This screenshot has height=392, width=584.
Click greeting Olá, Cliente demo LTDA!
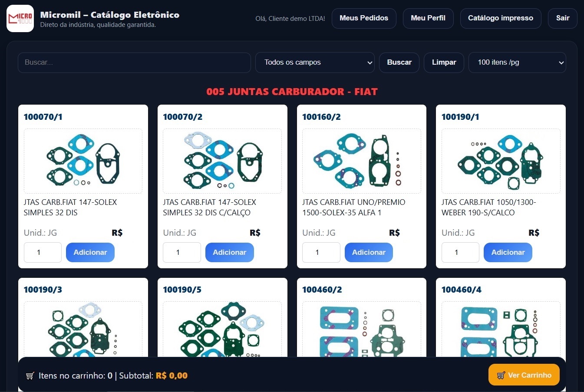click(x=290, y=19)
